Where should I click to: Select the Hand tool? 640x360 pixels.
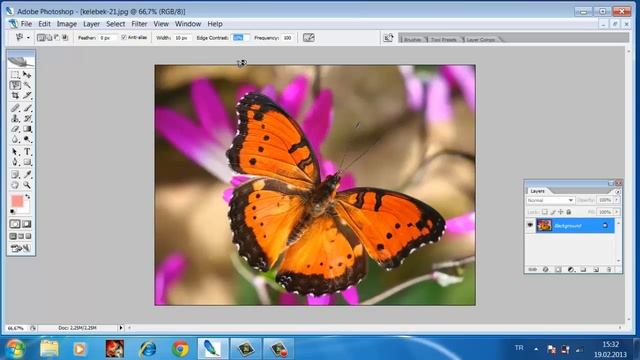tap(15, 185)
